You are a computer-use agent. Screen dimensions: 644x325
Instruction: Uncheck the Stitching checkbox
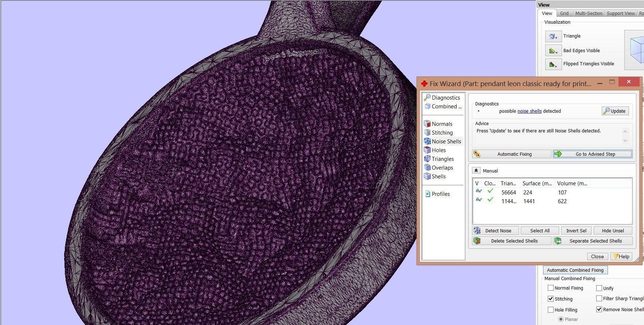point(551,299)
